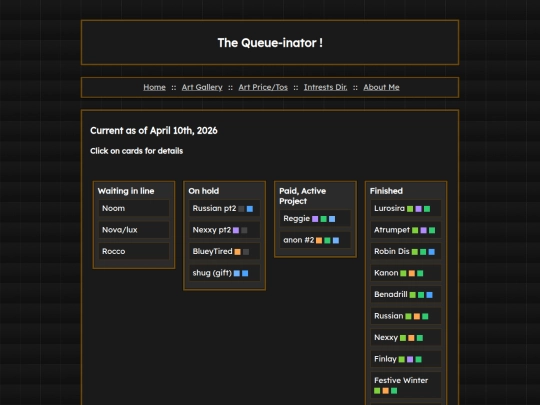This screenshot has height=405, width=540.
Task: Visit the Intrests Dir. link
Action: click(325, 87)
